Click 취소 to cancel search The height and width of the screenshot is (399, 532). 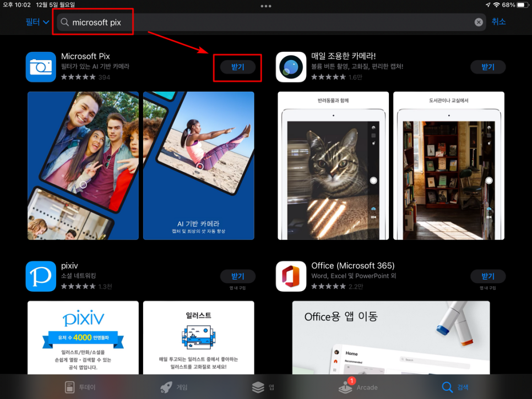498,21
